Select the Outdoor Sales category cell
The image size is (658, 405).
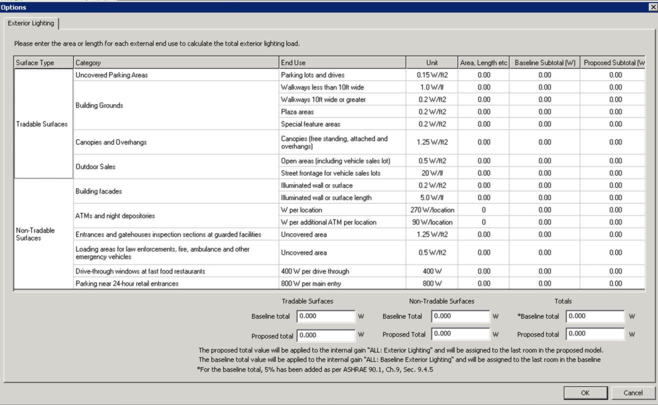pyautogui.click(x=176, y=167)
